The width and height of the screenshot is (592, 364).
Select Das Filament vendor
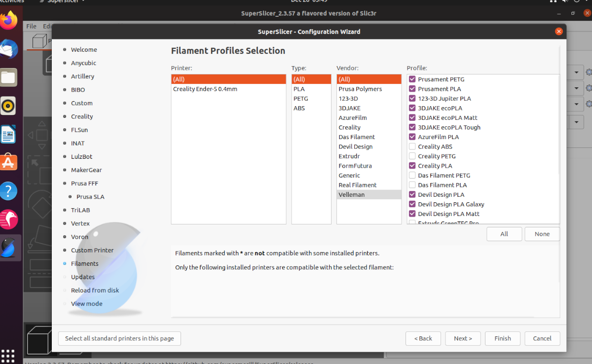tap(369, 137)
